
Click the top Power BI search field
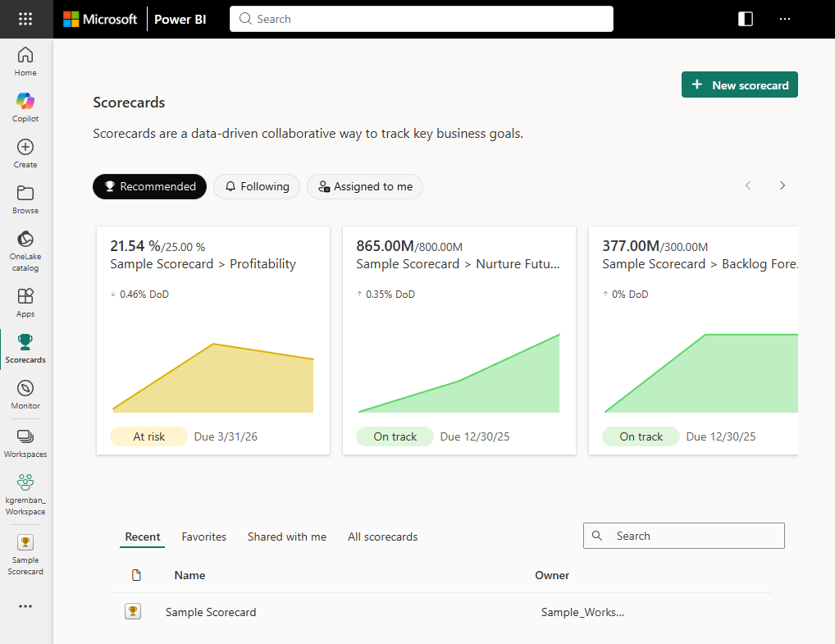pyautogui.click(x=422, y=19)
